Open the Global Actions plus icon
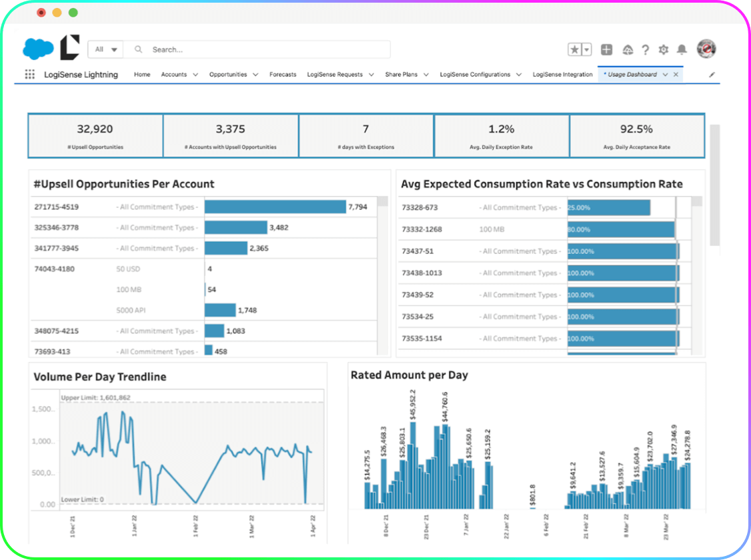The height and width of the screenshot is (560, 751). (x=606, y=49)
